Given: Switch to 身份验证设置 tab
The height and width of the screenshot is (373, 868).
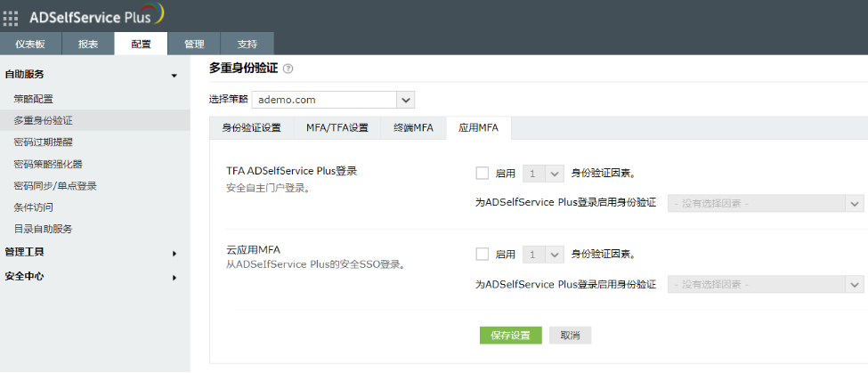Looking at the screenshot, I should [251, 128].
